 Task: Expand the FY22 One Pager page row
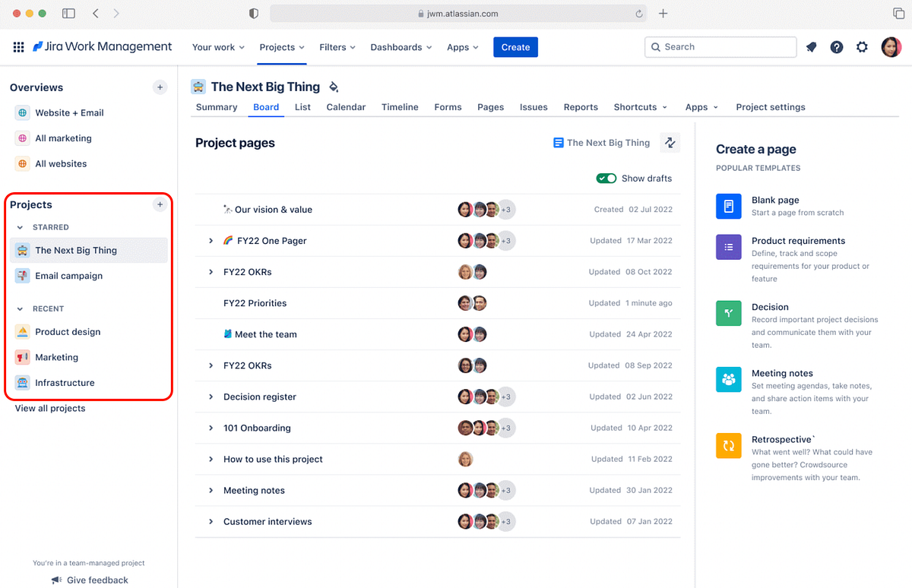point(211,240)
